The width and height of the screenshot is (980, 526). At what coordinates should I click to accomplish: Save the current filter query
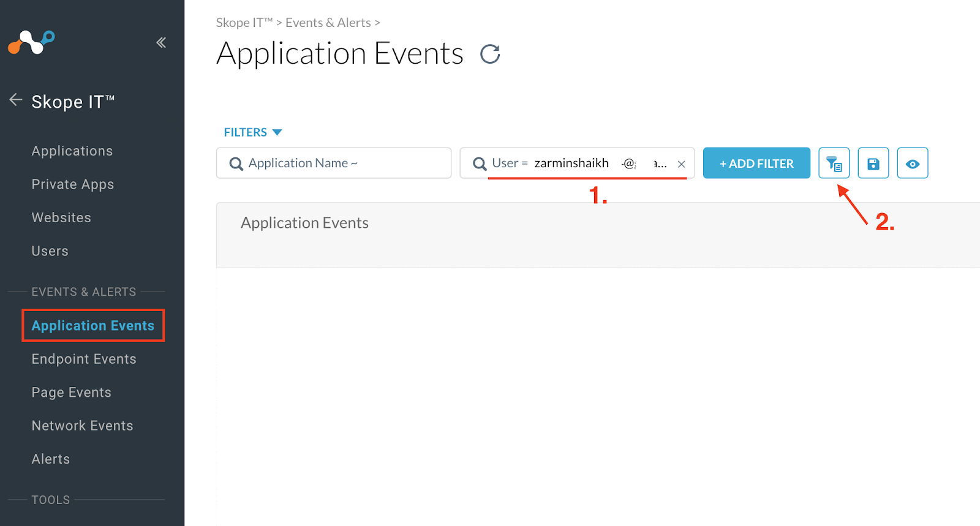tap(873, 163)
